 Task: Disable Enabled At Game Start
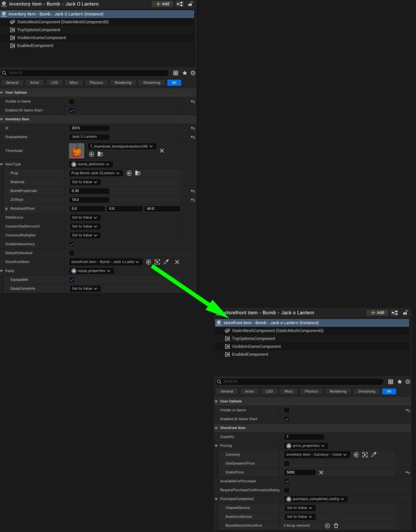72,110
